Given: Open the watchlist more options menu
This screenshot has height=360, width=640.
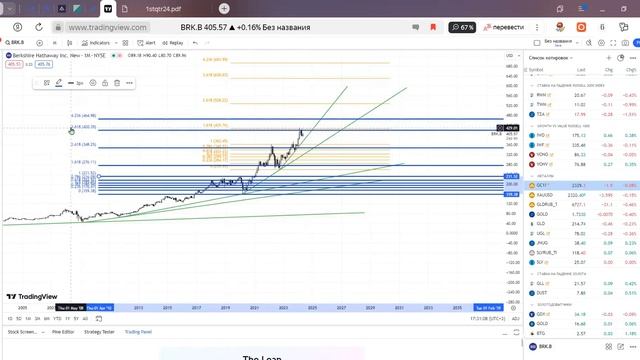Looking at the screenshot, I should coord(633,58).
